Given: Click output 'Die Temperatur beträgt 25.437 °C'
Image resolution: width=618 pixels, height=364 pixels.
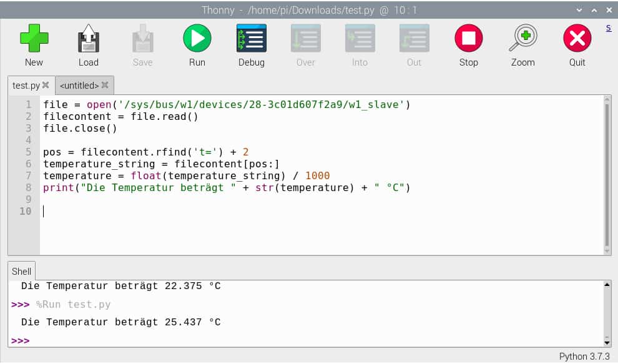Looking at the screenshot, I should pos(120,322).
